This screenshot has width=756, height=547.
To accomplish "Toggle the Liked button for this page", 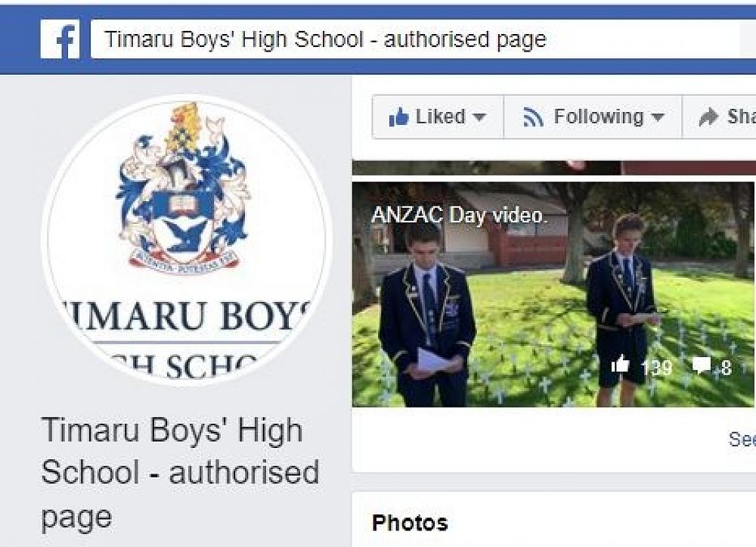I will click(x=438, y=117).
